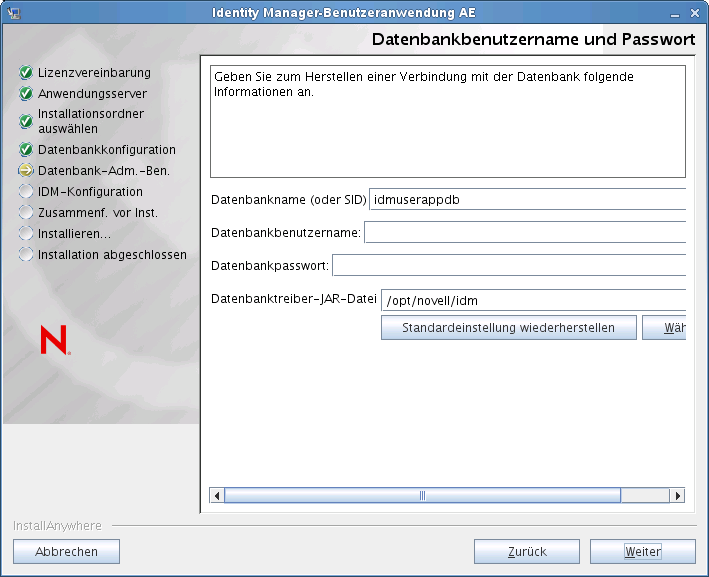This screenshot has width=709, height=577.
Task: Click the Zurück button
Action: coord(527,552)
